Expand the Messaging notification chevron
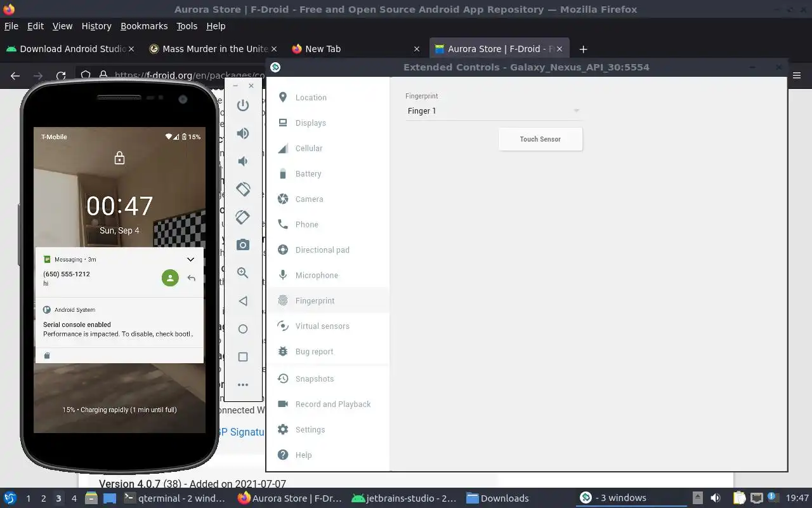The image size is (812, 508). pyautogui.click(x=190, y=259)
